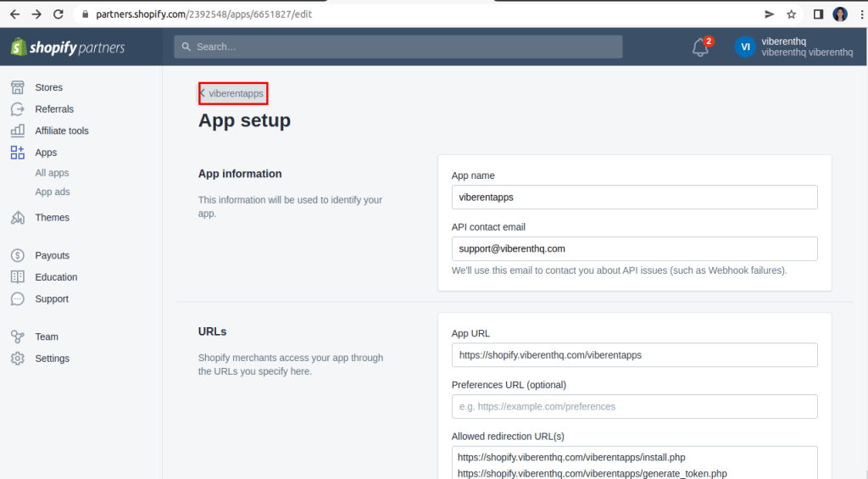Screen dimensions: 868x479
Task: Open App ads sub-link
Action: [x=53, y=192]
